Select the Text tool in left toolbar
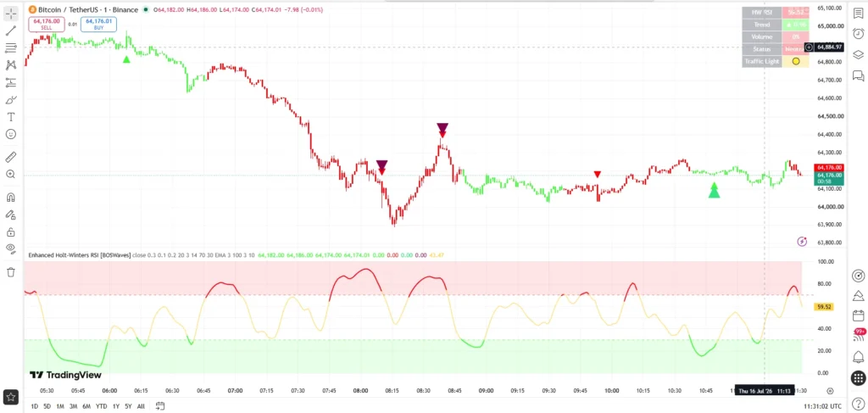The height and width of the screenshot is (413, 868). [x=10, y=117]
